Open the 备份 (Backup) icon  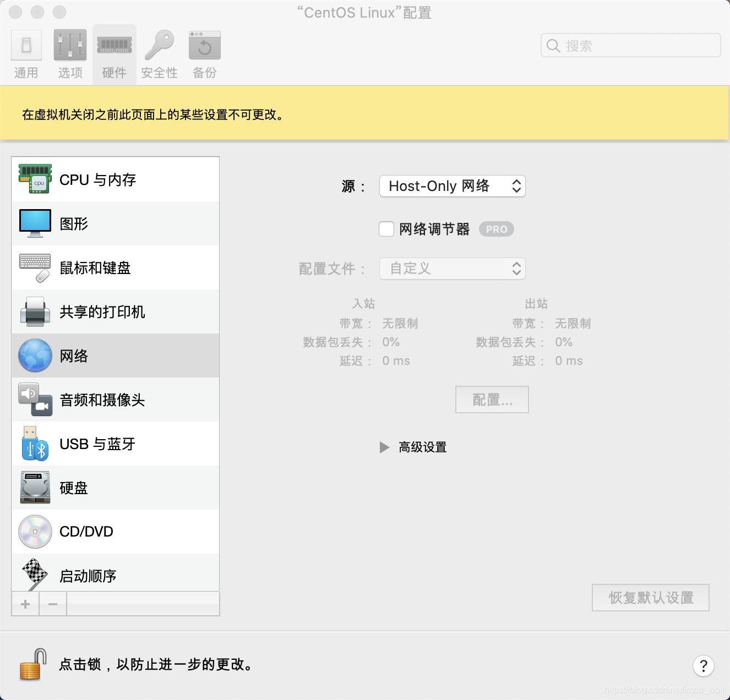click(205, 45)
